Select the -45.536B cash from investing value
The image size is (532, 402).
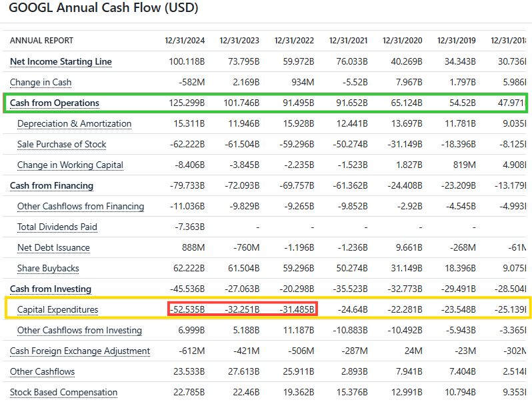pyautogui.click(x=187, y=289)
